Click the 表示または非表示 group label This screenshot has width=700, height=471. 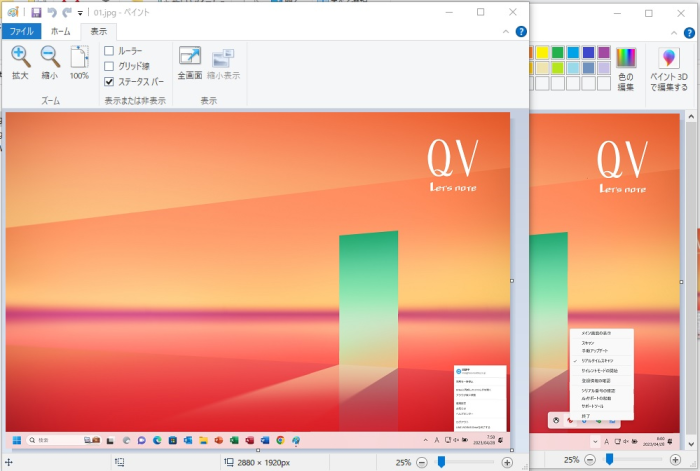click(x=135, y=101)
